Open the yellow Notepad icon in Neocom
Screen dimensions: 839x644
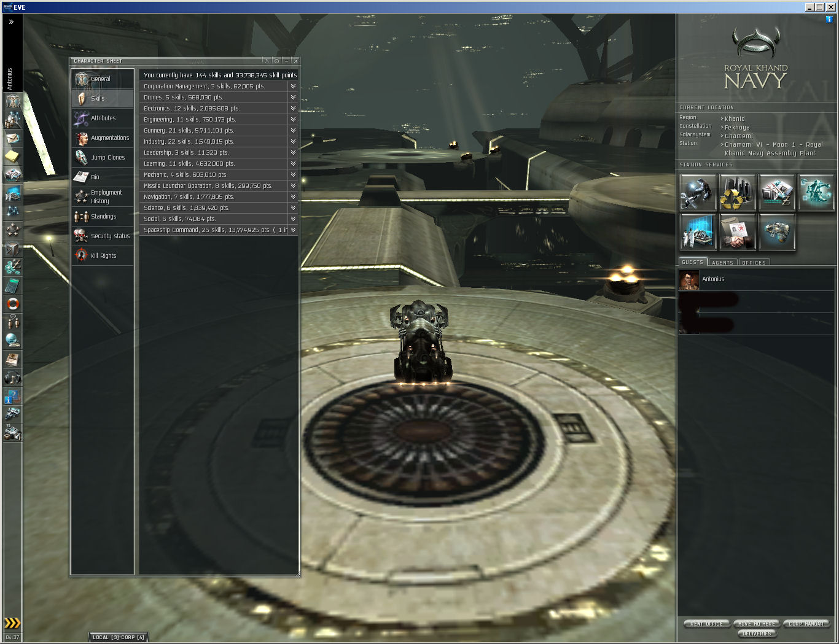pyautogui.click(x=12, y=156)
